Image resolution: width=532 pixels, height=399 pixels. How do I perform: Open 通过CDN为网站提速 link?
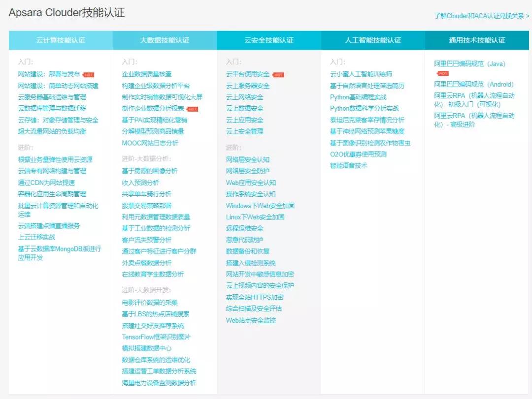[x=46, y=183]
